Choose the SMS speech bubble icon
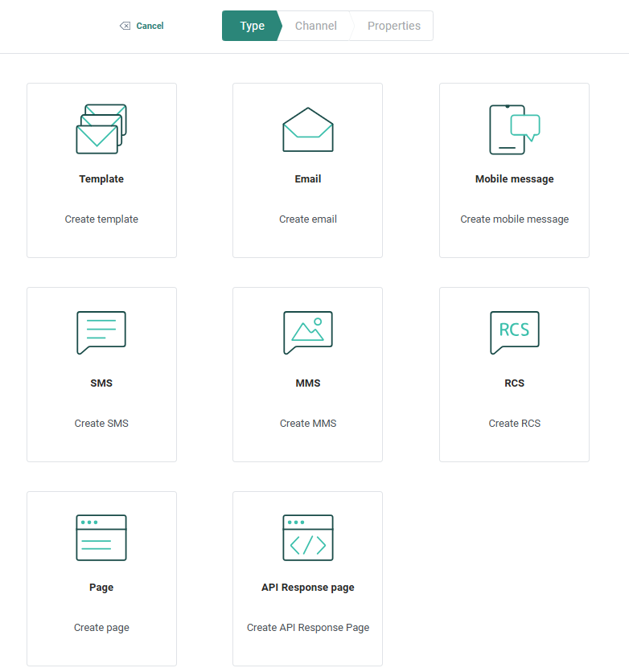 click(101, 333)
